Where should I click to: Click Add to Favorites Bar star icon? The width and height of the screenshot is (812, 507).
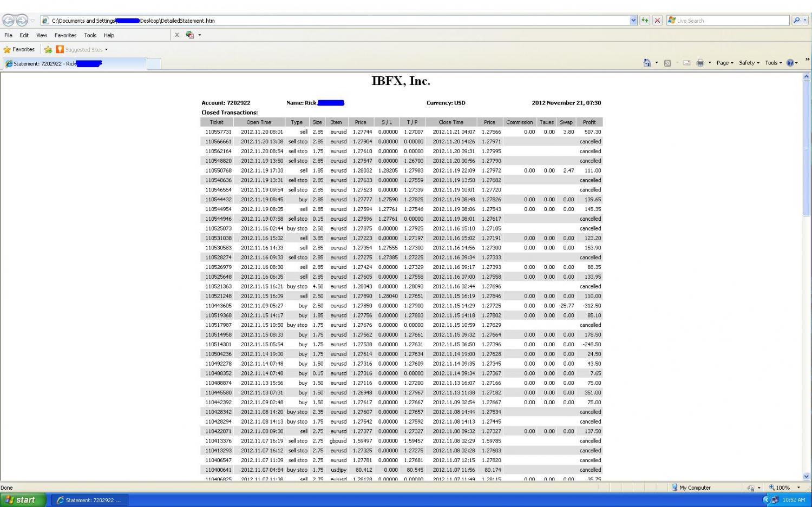pyautogui.click(x=48, y=49)
